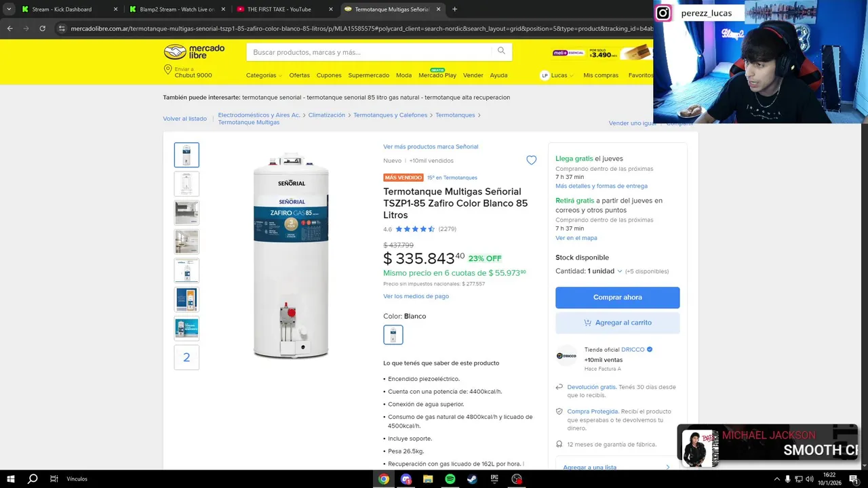The width and height of the screenshot is (868, 488).
Task: Open the Categorías dropdown menu
Action: (x=263, y=75)
